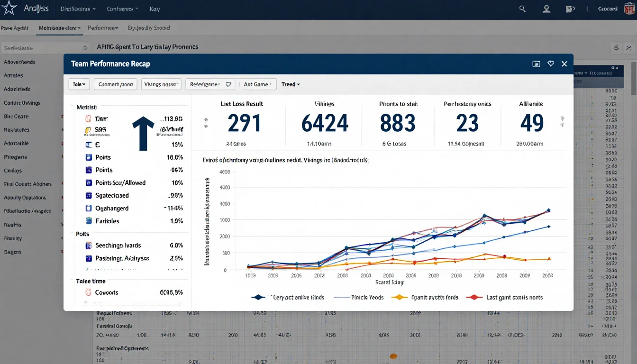Viewport: 637px width, 364px height.
Task: Open notifications icon in the header
Action: click(570, 9)
